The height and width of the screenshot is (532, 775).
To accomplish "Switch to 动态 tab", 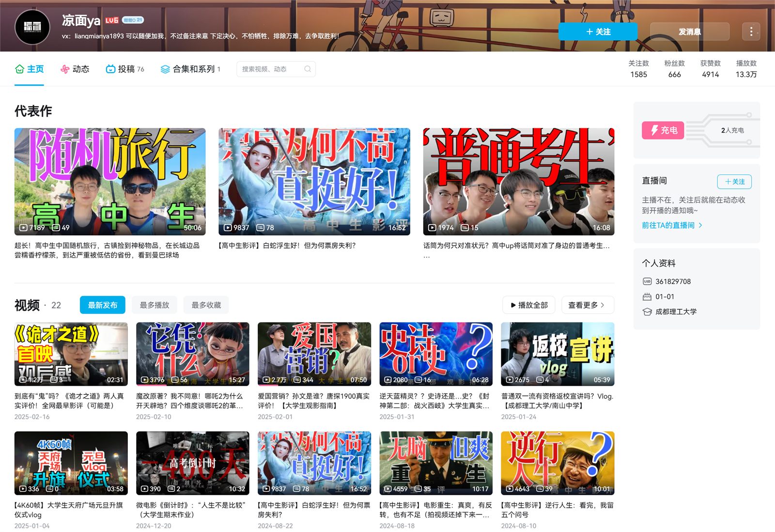I will [x=75, y=69].
